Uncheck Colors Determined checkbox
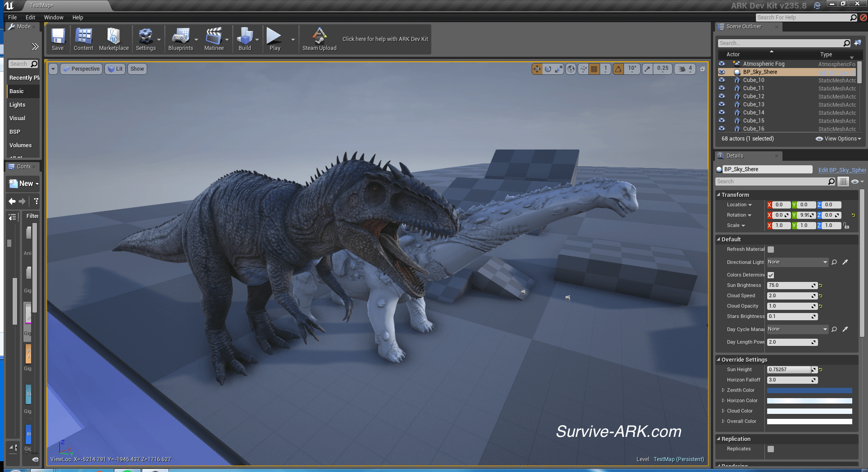This screenshot has height=472, width=868. pyautogui.click(x=771, y=275)
